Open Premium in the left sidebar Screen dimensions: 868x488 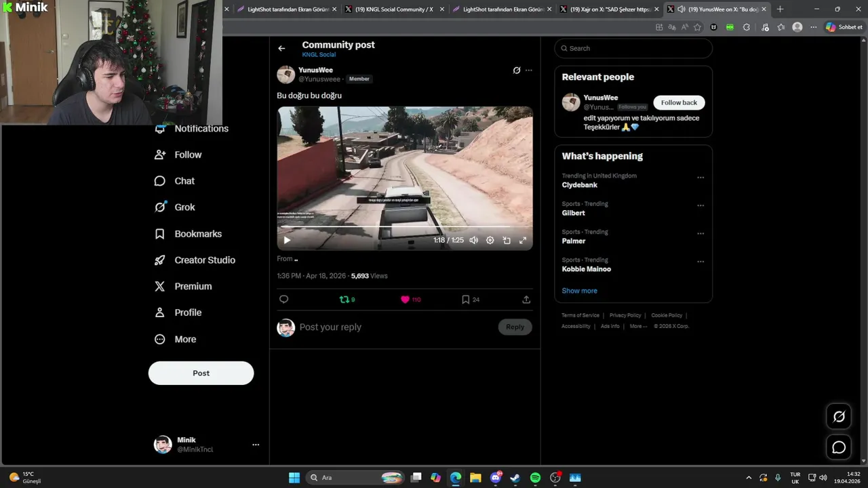click(x=184, y=287)
